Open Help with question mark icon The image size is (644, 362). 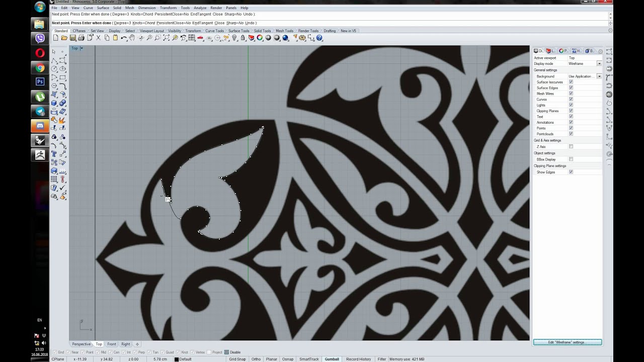pos(319,38)
